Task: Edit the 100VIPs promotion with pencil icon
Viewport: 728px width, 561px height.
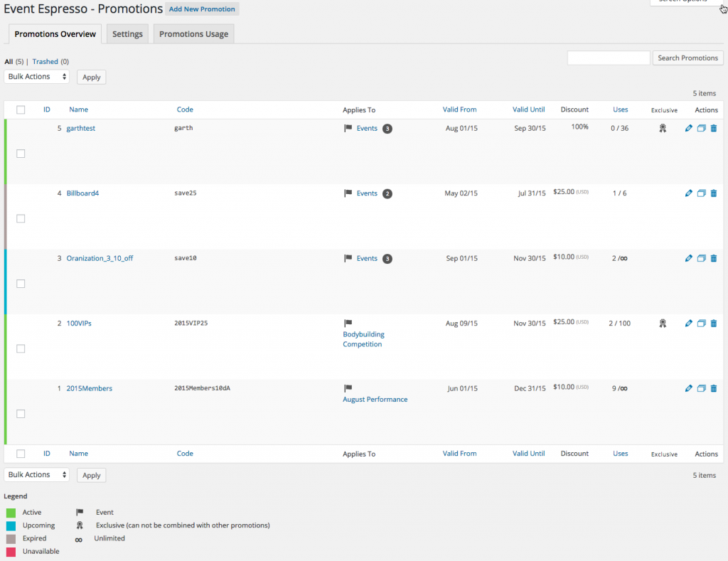Action: tap(688, 324)
